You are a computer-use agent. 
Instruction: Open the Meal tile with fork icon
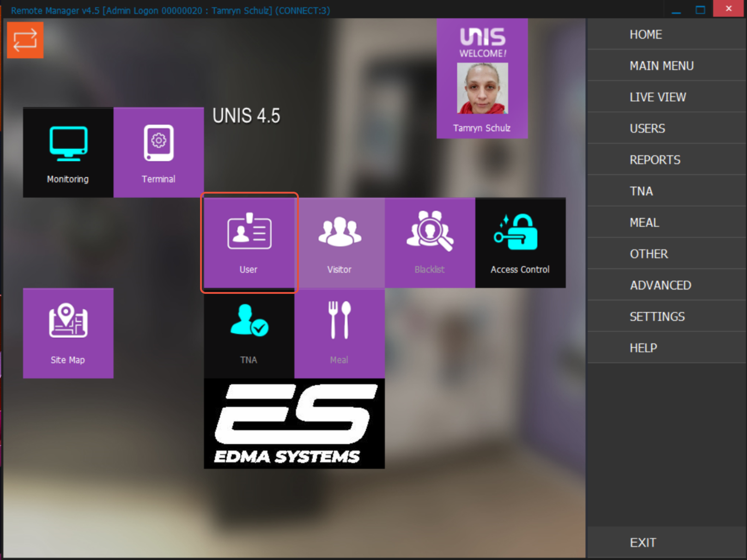pyautogui.click(x=340, y=334)
